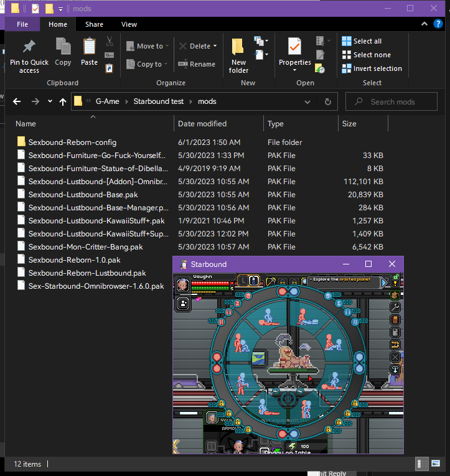Click the Starbound matter manipulator upgrade icon
Screen dimensions: 450x476
pyautogui.click(x=395, y=332)
